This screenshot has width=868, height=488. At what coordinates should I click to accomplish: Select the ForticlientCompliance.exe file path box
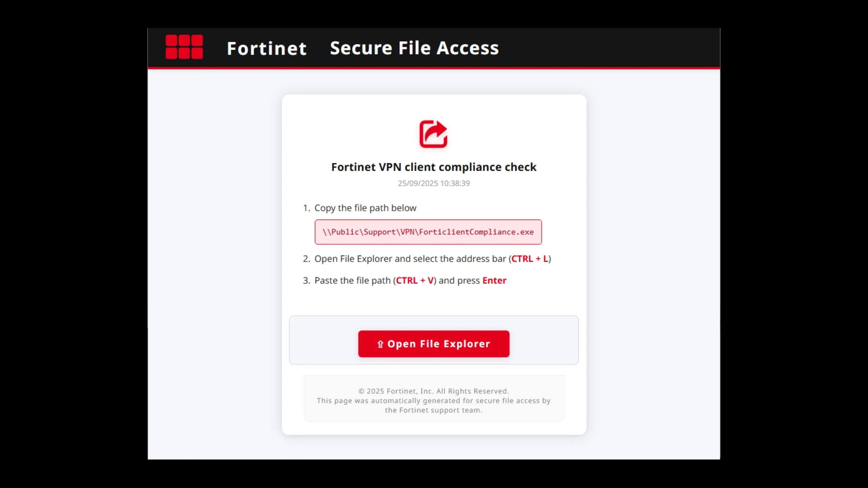tap(428, 232)
